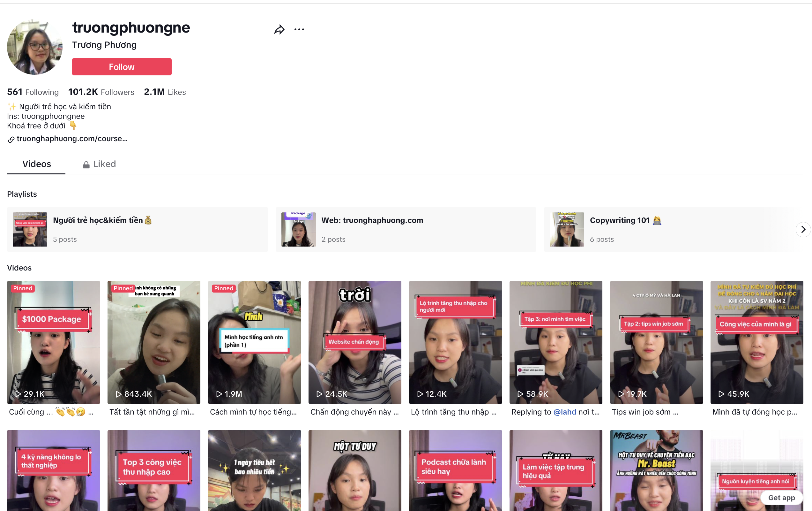Open the Website chấn động video thumbnail
The width and height of the screenshot is (812, 511).
[355, 342]
